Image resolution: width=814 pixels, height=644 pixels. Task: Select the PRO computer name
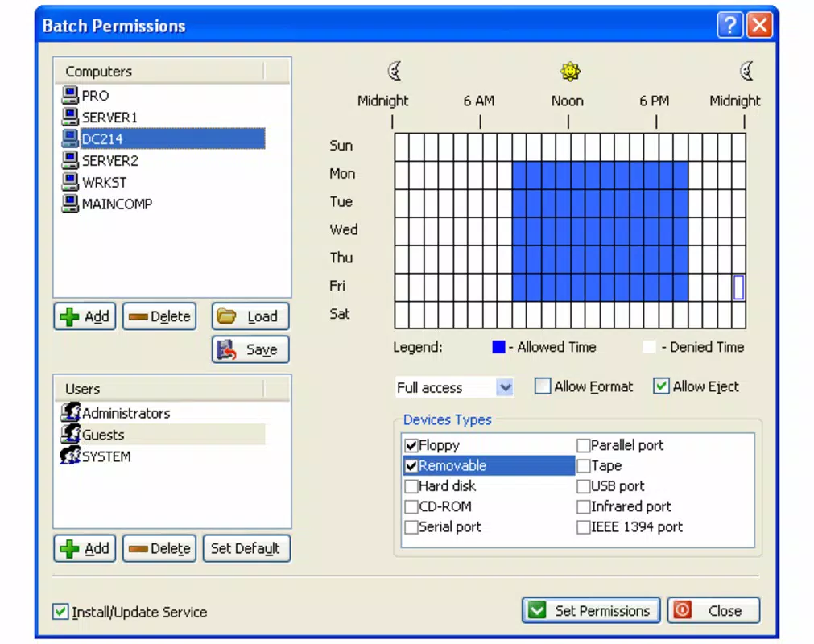(x=95, y=96)
